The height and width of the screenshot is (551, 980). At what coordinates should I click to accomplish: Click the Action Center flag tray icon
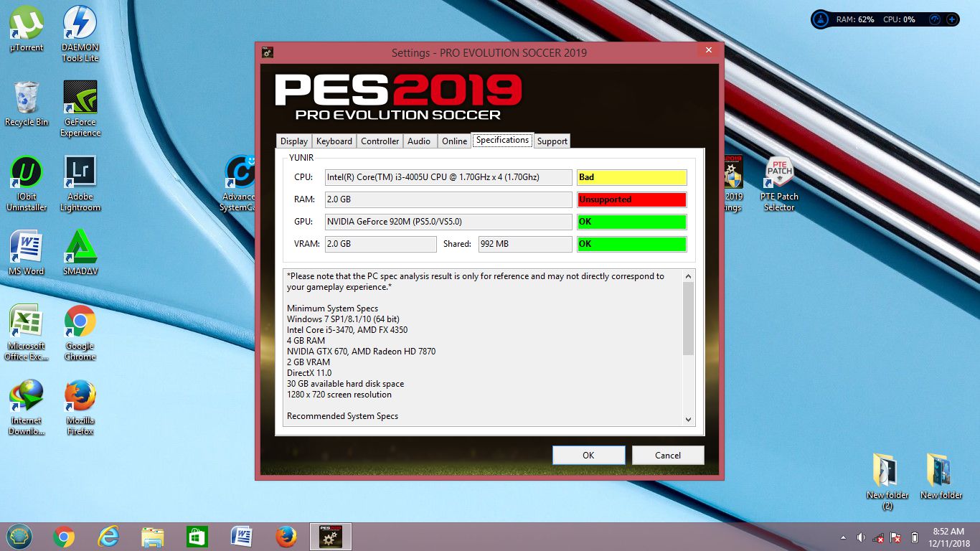[896, 537]
